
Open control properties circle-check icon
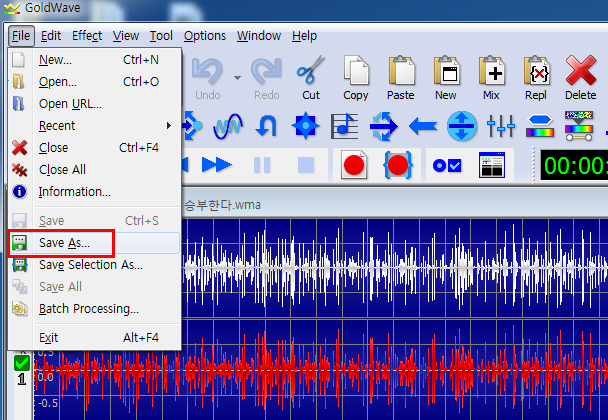tap(447, 166)
